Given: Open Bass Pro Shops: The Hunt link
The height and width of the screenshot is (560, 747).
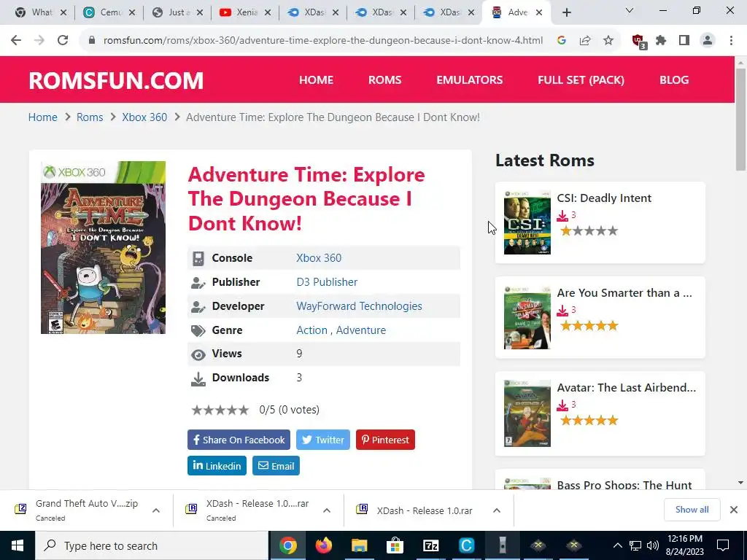Looking at the screenshot, I should pyautogui.click(x=624, y=484).
